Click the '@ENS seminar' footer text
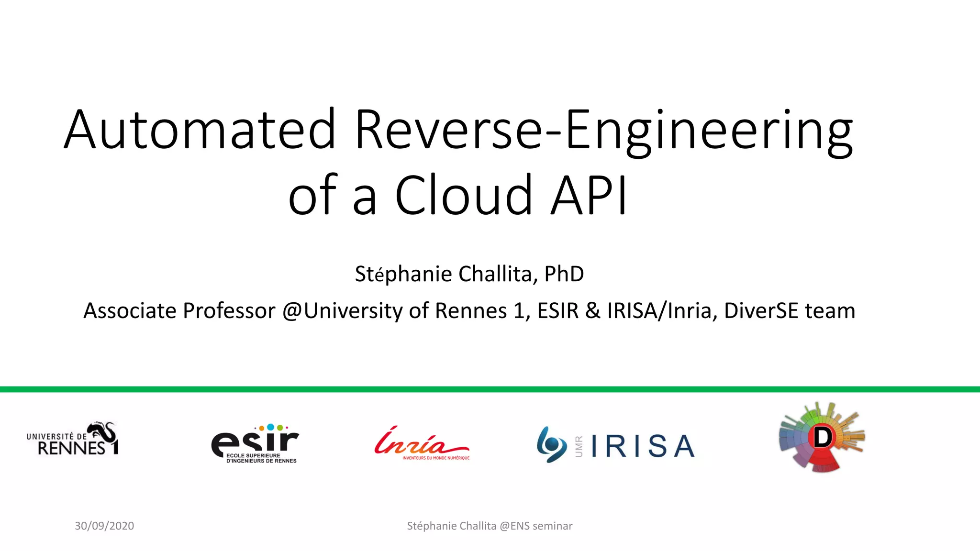The height and width of the screenshot is (551, 980). point(536,526)
